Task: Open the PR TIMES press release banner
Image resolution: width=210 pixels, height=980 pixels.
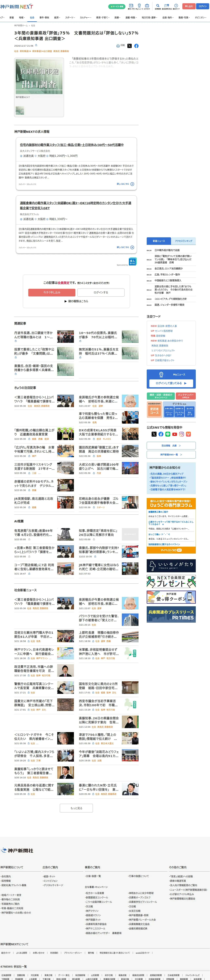Action: (x=171, y=614)
